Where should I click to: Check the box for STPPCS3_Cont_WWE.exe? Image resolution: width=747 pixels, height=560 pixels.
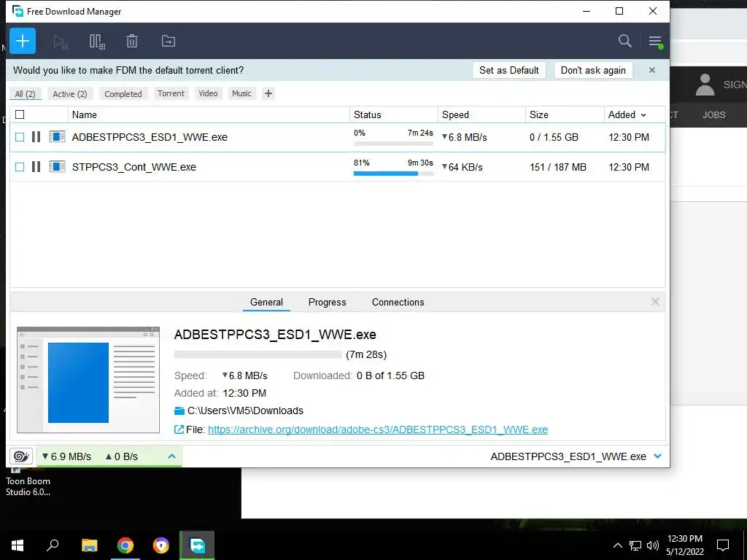coord(20,167)
